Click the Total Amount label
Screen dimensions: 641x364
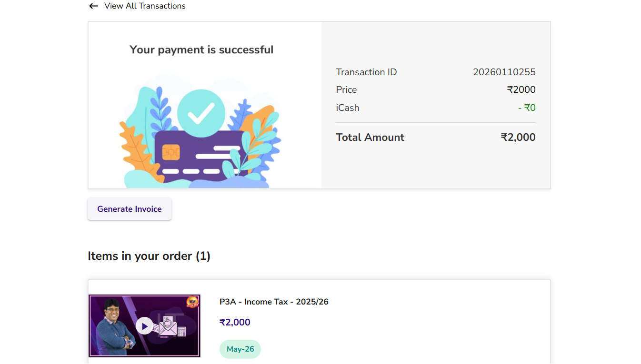pos(370,138)
